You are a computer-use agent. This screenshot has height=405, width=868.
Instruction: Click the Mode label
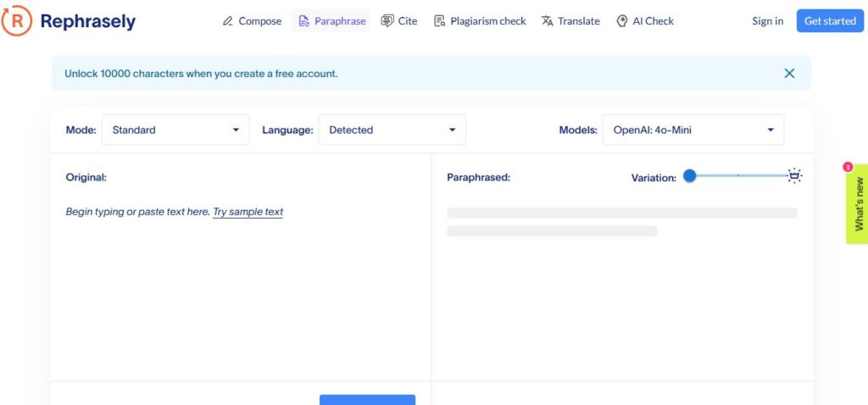click(81, 130)
